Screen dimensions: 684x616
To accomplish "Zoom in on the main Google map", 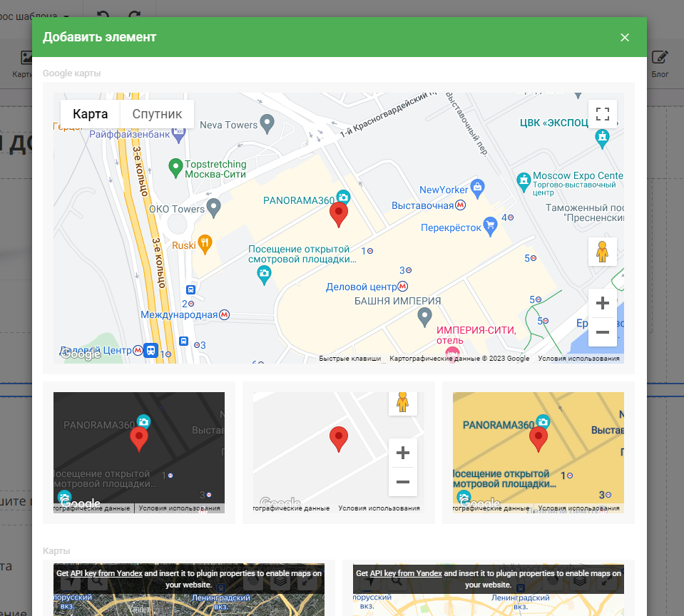I will pyautogui.click(x=603, y=303).
